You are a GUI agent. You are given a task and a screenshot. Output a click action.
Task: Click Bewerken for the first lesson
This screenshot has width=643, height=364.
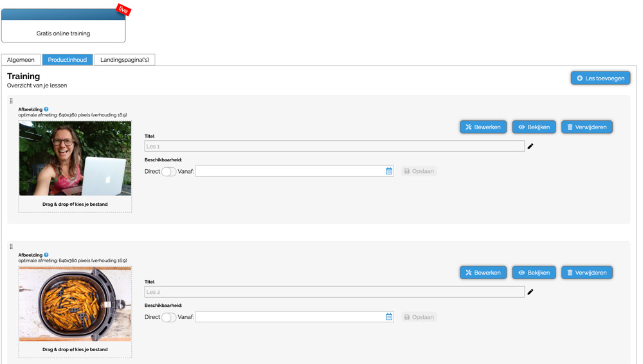(483, 127)
